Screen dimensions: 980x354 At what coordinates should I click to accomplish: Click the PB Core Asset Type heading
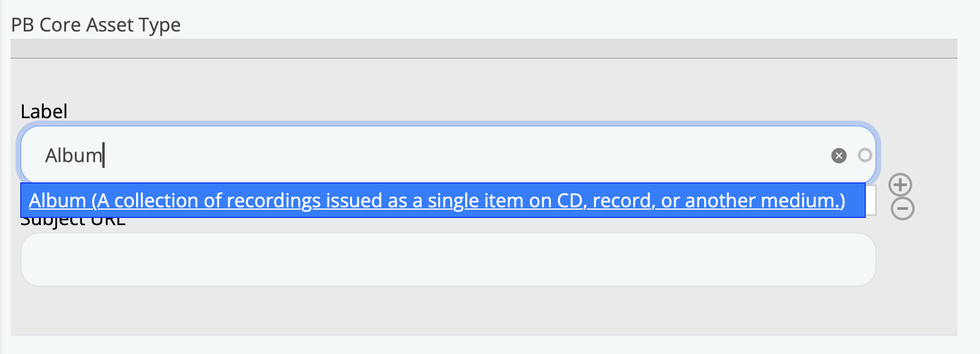tap(96, 25)
